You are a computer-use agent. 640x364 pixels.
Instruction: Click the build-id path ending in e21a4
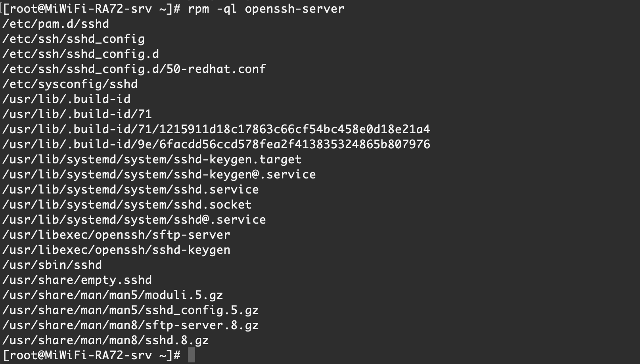coord(216,129)
